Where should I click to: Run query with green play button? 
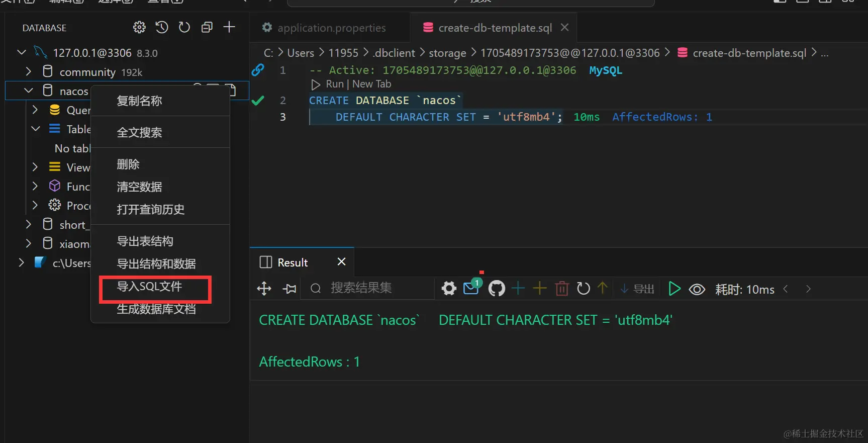674,289
